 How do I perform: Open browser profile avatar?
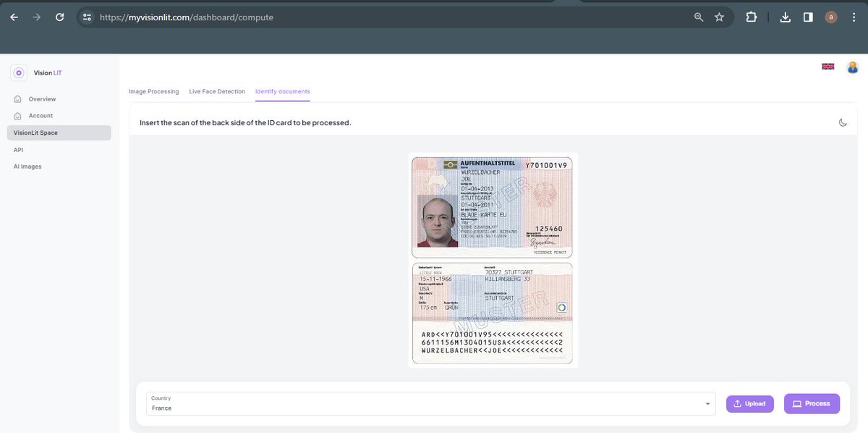pos(831,17)
